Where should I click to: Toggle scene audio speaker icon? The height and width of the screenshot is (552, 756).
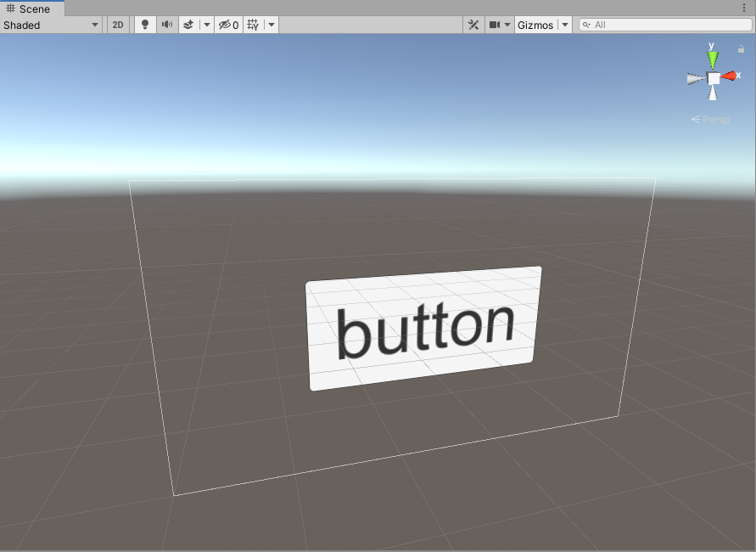(167, 25)
